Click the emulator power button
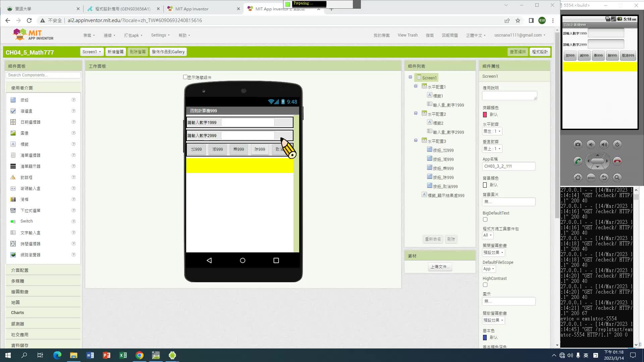Image resolution: width=644 pixels, height=362 pixels. pos(617,144)
